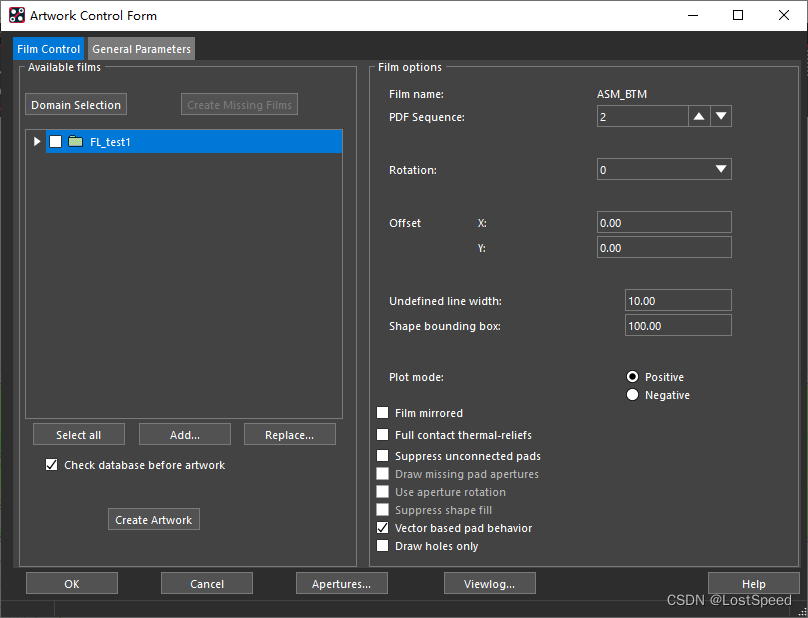The width and height of the screenshot is (808, 618).
Task: Click the Artwork Control Form app icon
Action: tap(17, 15)
